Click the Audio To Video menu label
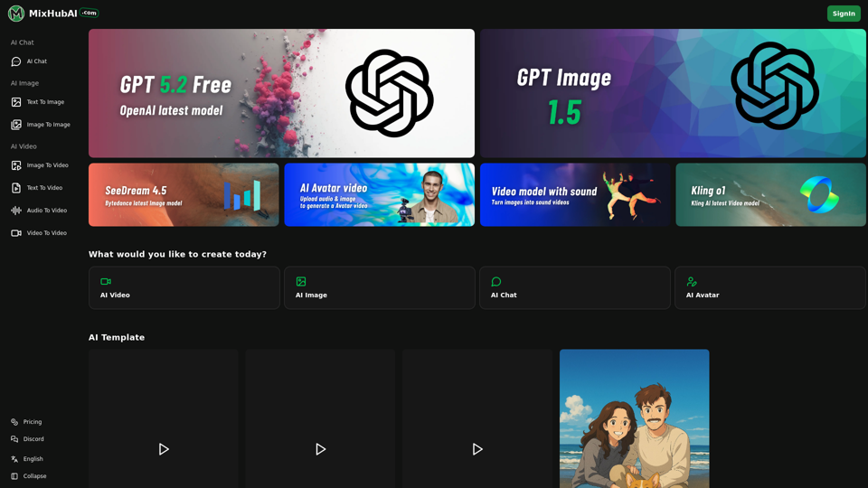The width and height of the screenshot is (868, 488). 47,211
